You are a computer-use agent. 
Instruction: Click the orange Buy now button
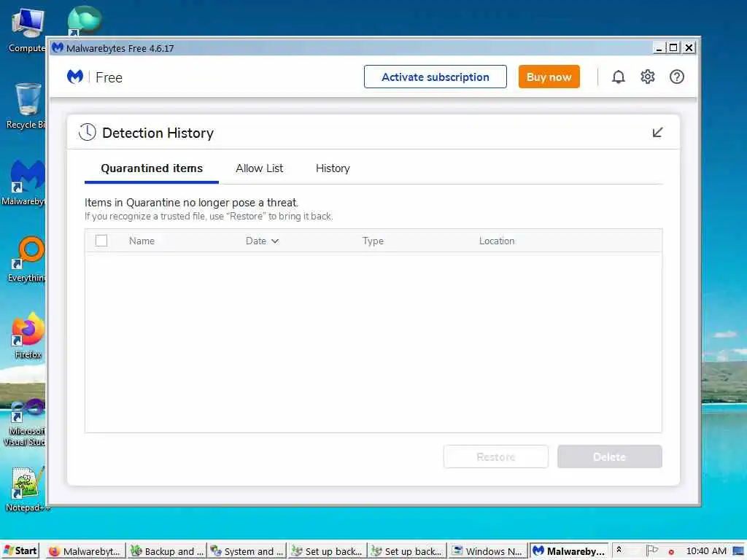click(549, 77)
